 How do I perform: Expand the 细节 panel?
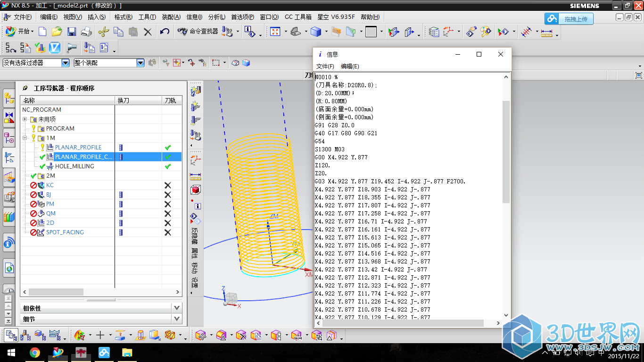tap(177, 319)
